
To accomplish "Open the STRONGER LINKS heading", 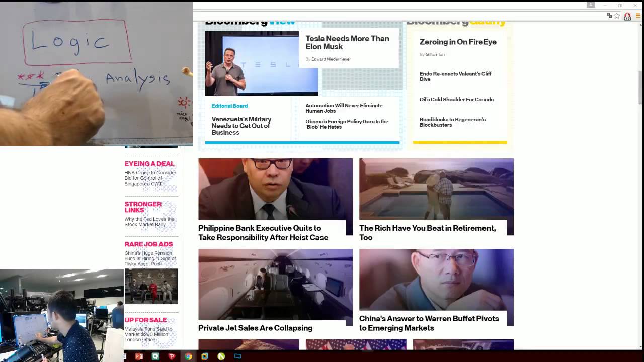I will pos(143,207).
